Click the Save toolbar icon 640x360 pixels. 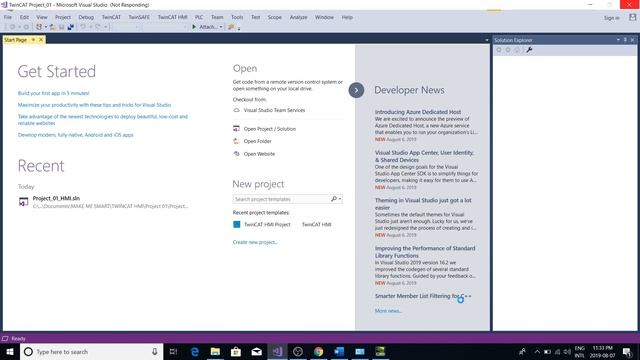click(62, 27)
